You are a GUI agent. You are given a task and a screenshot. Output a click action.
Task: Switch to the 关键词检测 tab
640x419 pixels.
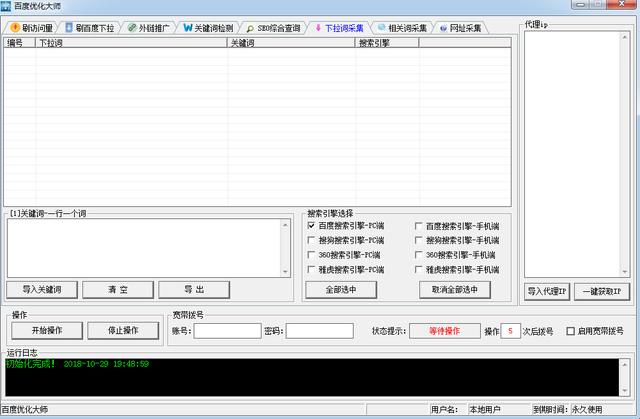209,28
